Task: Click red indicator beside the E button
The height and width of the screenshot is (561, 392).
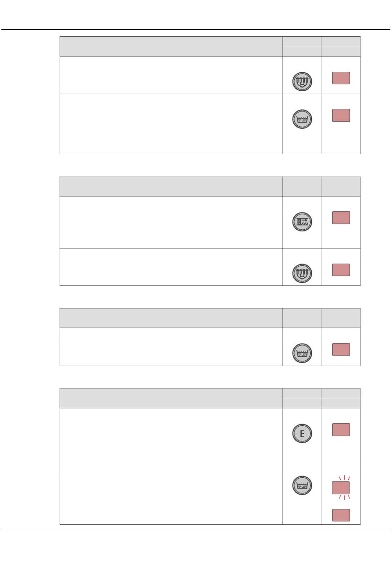Action: pyautogui.click(x=341, y=430)
